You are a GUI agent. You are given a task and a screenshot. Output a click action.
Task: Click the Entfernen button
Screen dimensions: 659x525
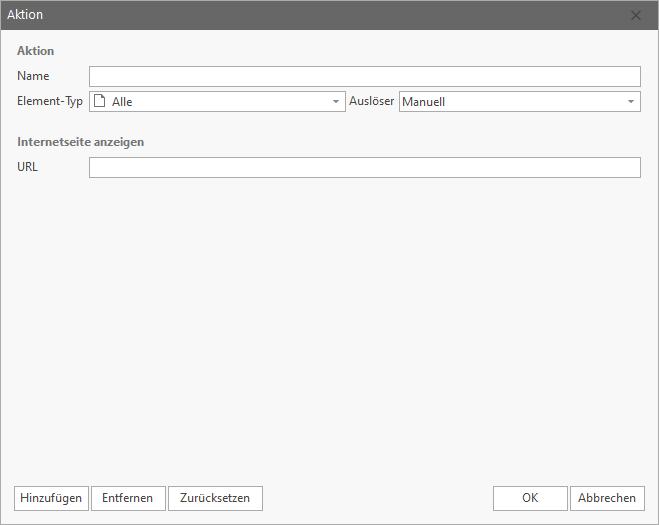[x=127, y=498]
